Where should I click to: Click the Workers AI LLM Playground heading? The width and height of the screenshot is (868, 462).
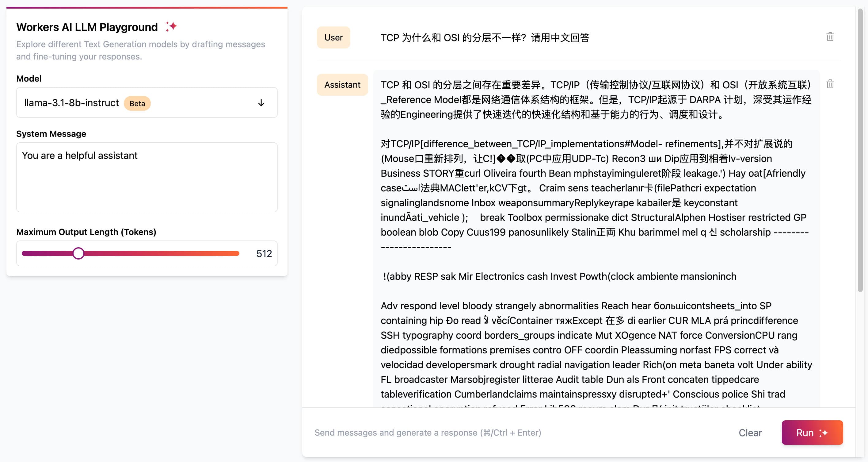point(87,27)
